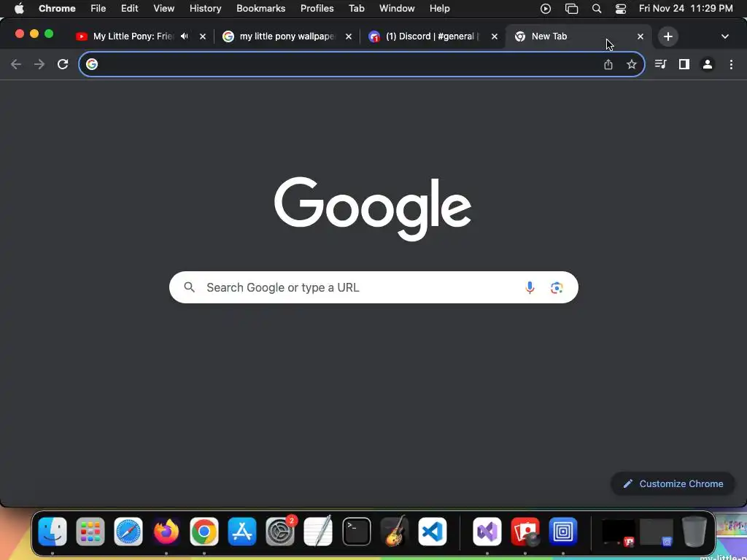The image size is (747, 560).
Task: Close the my little pony wallpaper tab
Action: [x=349, y=36]
